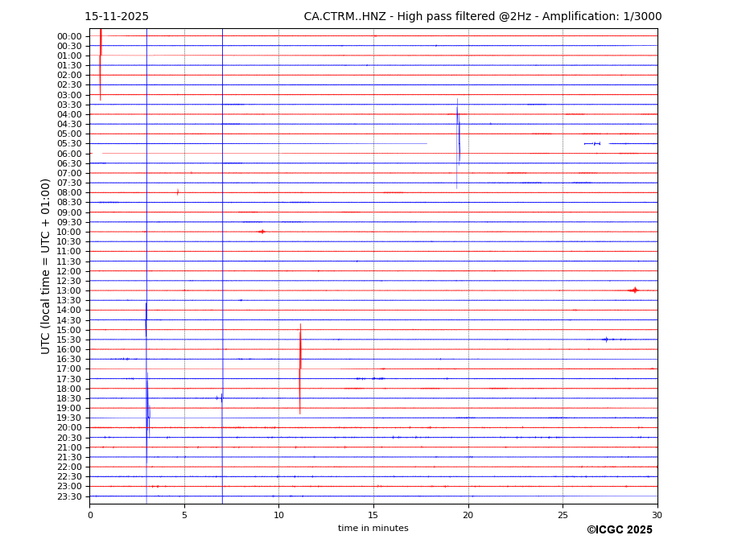
Task: Click the 0 tick label on the minutes axis
Action: click(x=90, y=516)
